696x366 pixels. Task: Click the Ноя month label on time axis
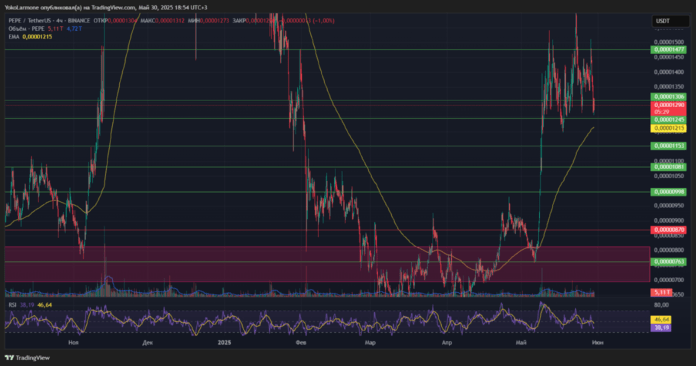click(74, 342)
